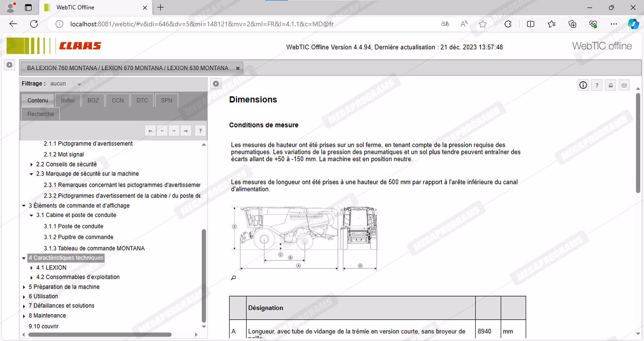The width and height of the screenshot is (644, 341).
Task: Select the DTC tab
Action: [142, 100]
